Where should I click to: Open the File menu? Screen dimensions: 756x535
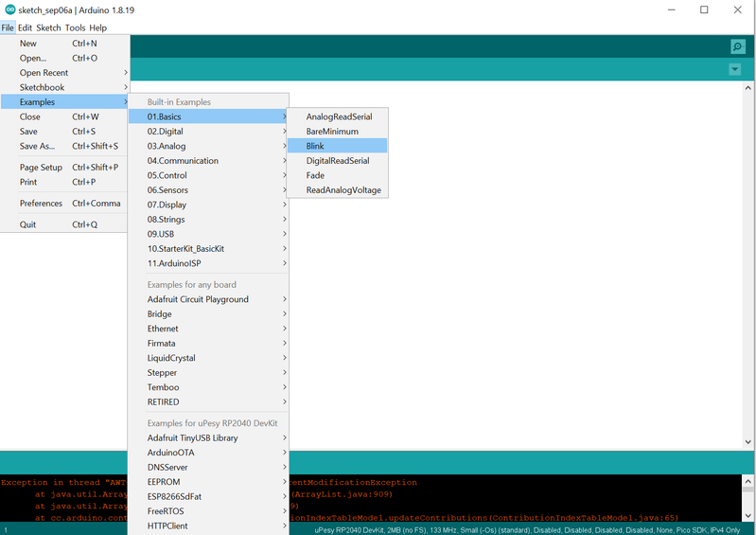[8, 27]
